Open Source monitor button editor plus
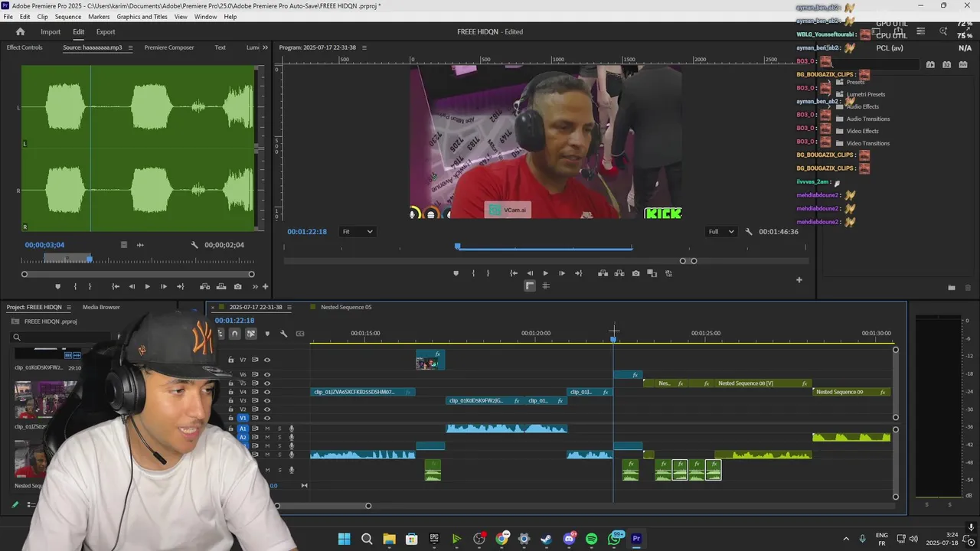 [x=266, y=286]
